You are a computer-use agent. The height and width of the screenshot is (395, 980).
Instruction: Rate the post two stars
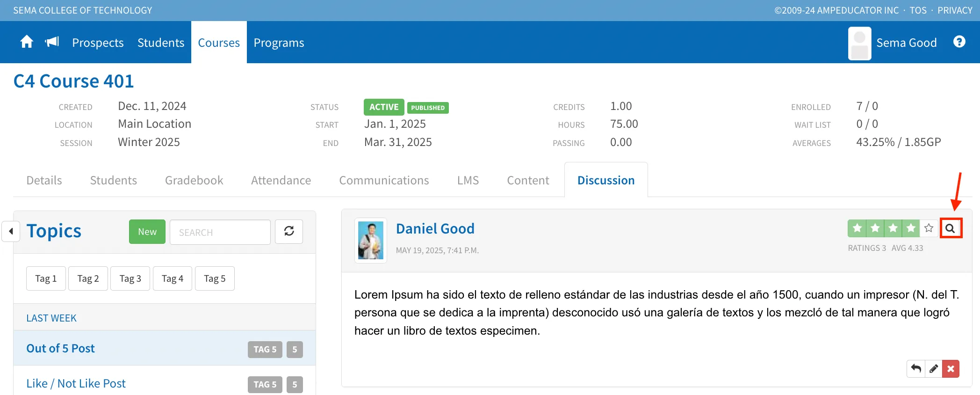click(875, 228)
